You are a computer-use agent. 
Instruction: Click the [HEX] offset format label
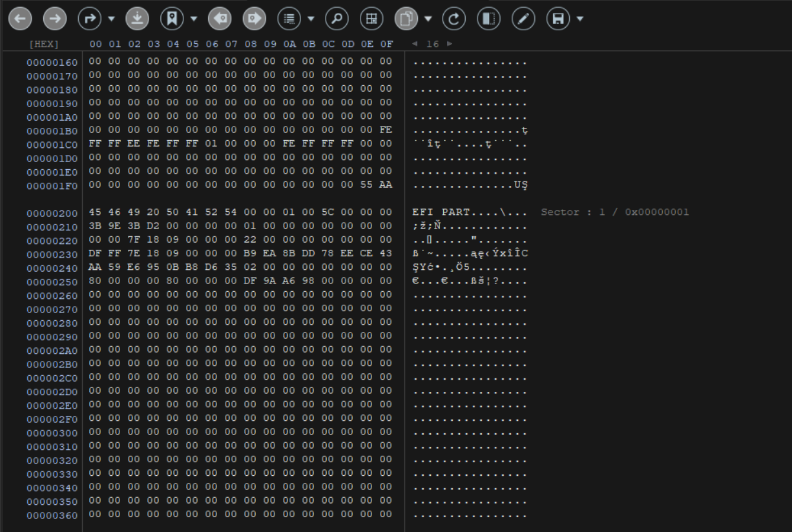coord(44,44)
